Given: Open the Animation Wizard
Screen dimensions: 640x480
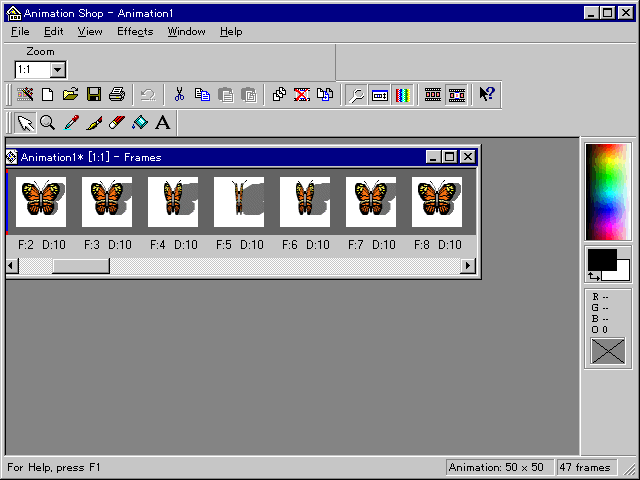Looking at the screenshot, I should click(25, 95).
